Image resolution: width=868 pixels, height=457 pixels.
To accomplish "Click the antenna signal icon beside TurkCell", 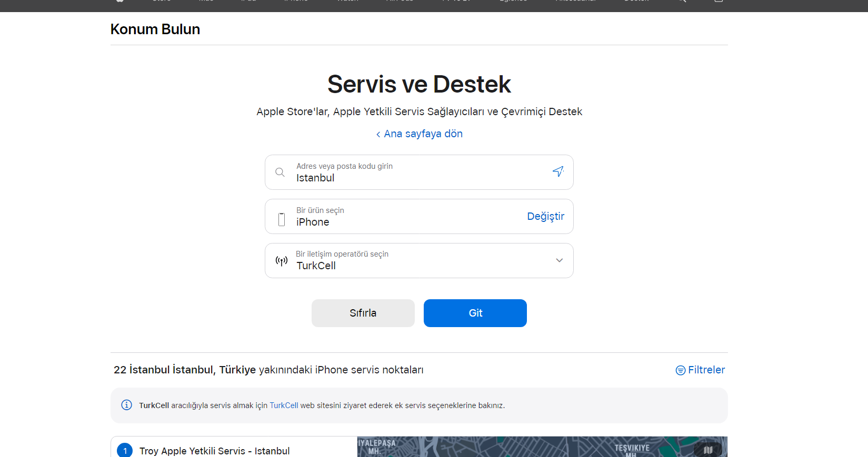I will coord(282,261).
